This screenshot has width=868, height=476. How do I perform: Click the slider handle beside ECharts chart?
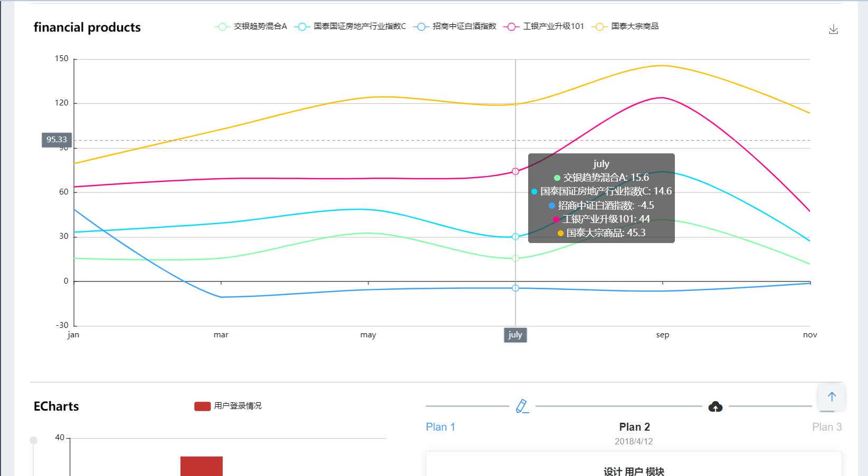[x=33, y=440]
